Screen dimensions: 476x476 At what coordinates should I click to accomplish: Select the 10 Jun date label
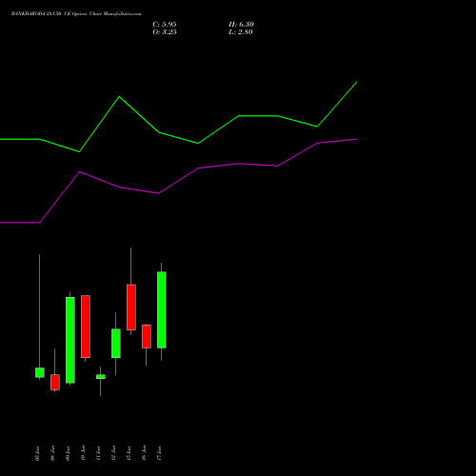coord(83,453)
